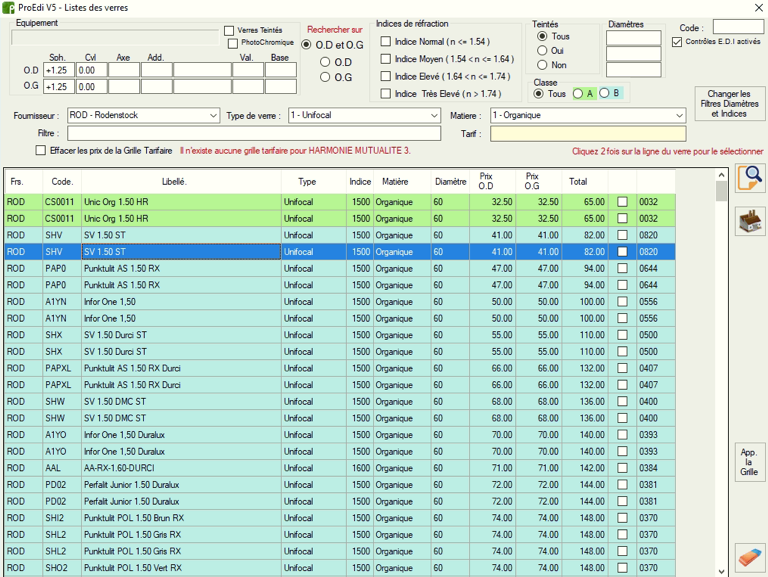The image size is (768, 577).
Task: Click the O.G Cyl field 0.00
Action: click(92, 87)
